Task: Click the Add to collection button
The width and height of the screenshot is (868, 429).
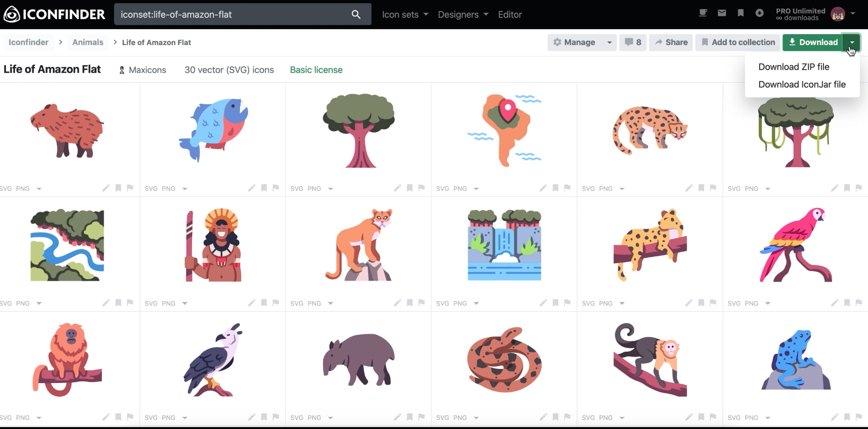Action: 738,43
